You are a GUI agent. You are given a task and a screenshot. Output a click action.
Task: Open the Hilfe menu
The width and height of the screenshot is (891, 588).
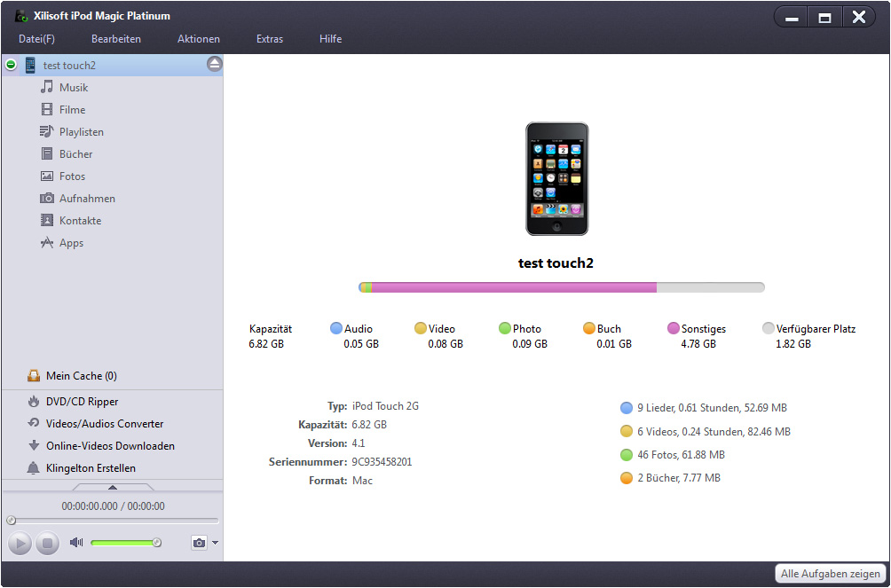pyautogui.click(x=330, y=39)
